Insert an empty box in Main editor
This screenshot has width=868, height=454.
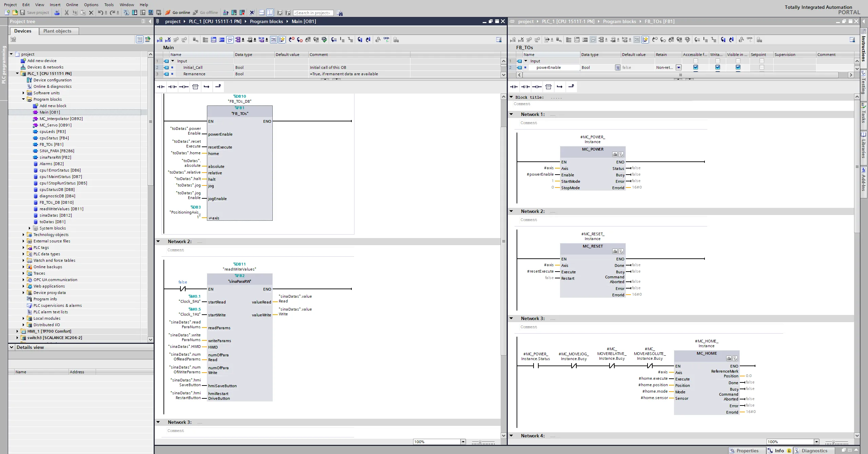195,87
